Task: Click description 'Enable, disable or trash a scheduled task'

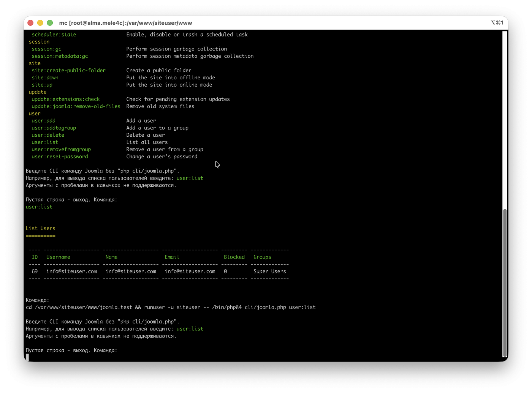Action: [187, 35]
